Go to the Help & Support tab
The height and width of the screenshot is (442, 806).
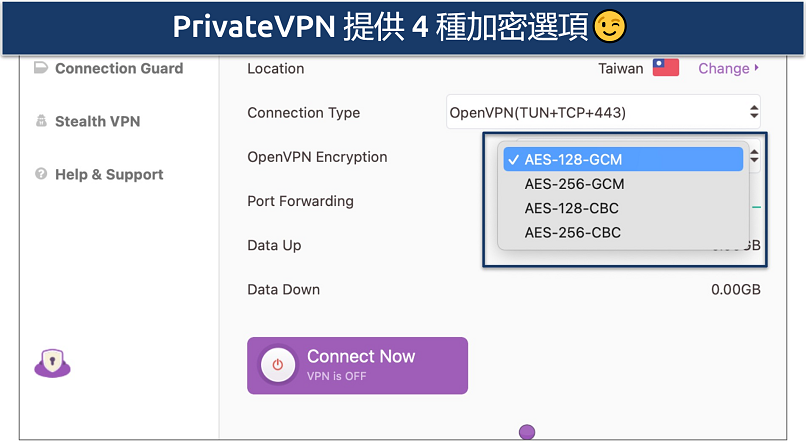pyautogui.click(x=109, y=174)
